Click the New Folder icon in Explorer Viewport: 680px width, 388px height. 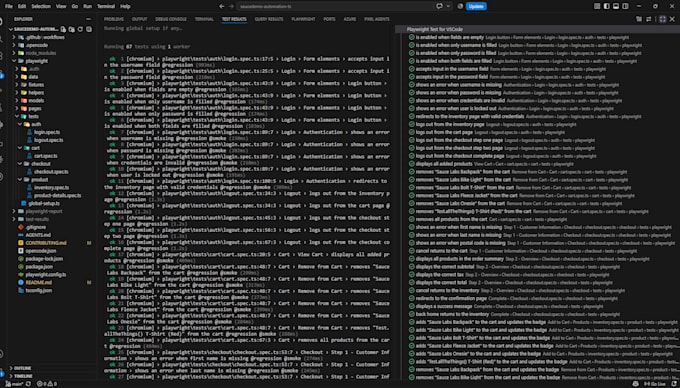point(72,29)
